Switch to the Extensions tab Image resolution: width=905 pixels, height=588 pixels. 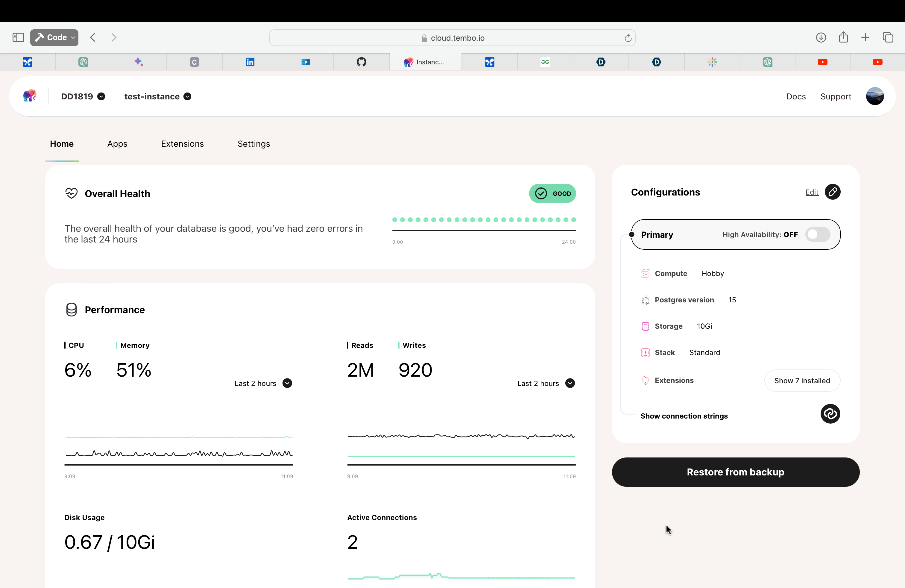pyautogui.click(x=182, y=144)
